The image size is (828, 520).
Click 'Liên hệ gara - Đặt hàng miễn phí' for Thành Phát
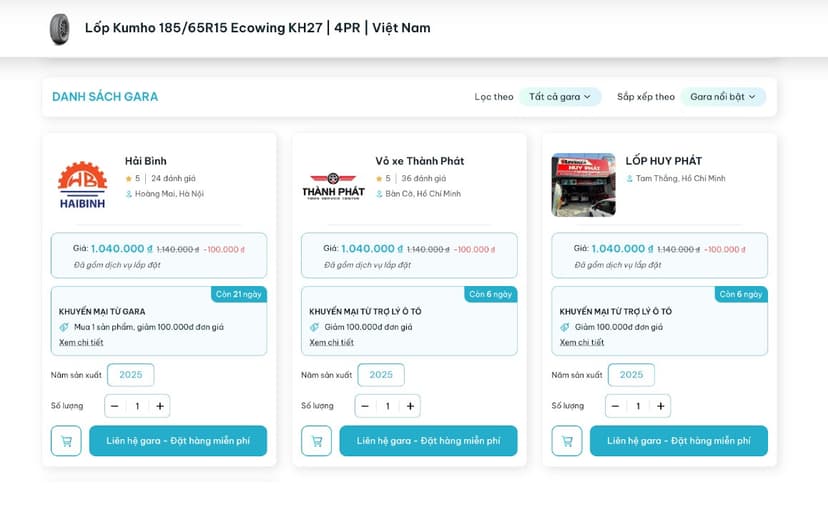[x=428, y=441]
